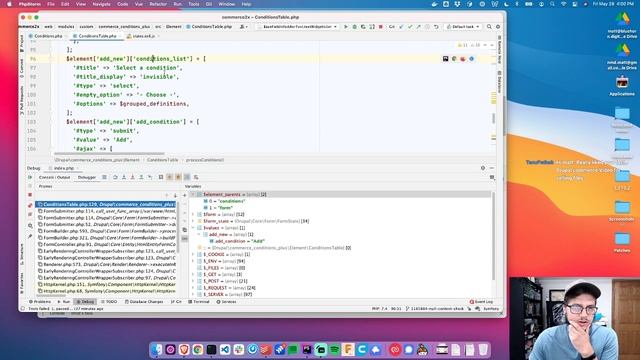Click the Run to Cursor icon

150,177
